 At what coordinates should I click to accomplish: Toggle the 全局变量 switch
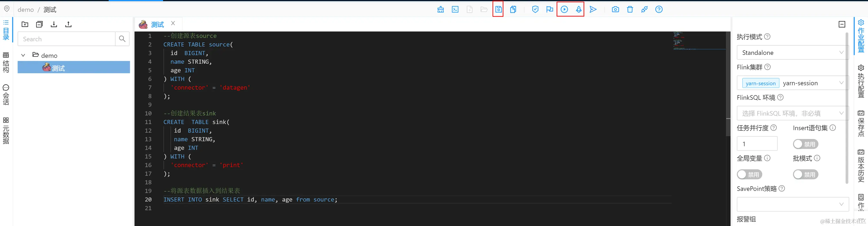click(x=749, y=174)
